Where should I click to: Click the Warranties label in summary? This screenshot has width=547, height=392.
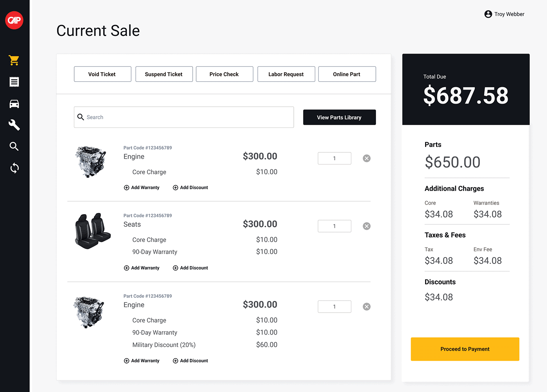[486, 203]
